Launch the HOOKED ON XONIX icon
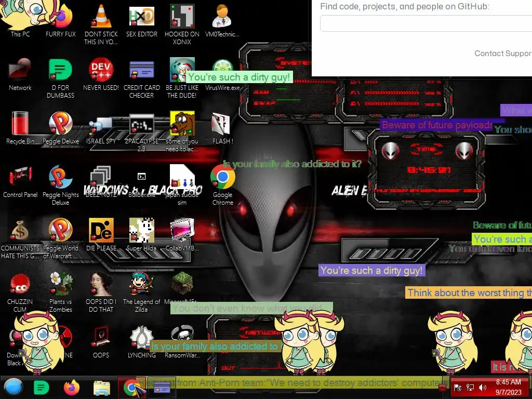Viewport: 532px width, 399px height. point(182,24)
